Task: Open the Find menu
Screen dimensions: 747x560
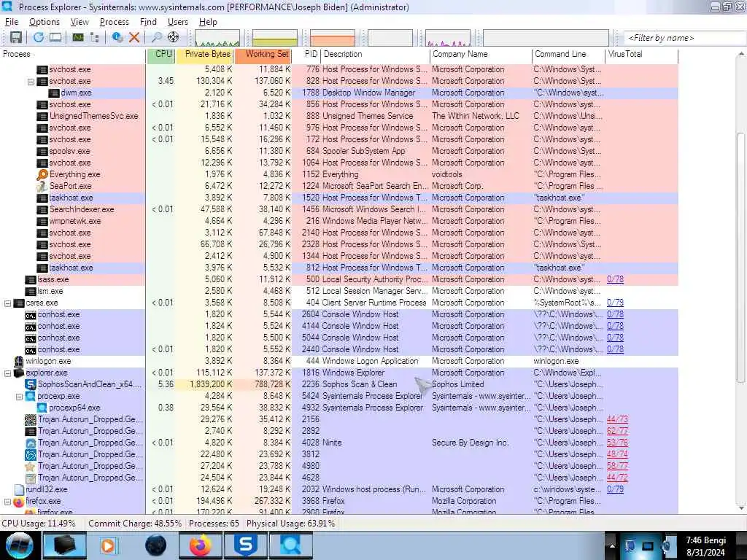Action: 148,22
